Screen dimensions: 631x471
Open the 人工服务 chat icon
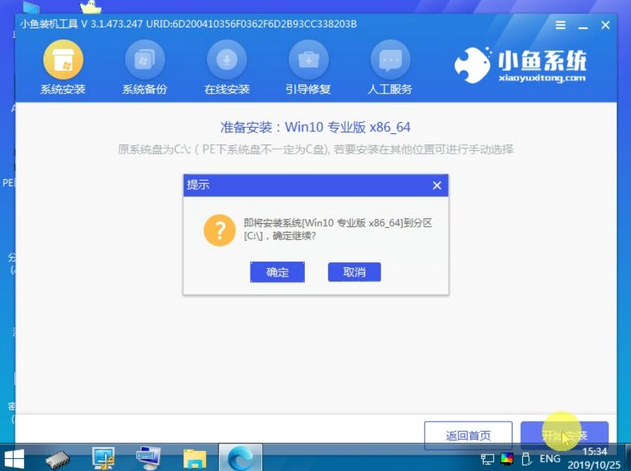(x=390, y=60)
